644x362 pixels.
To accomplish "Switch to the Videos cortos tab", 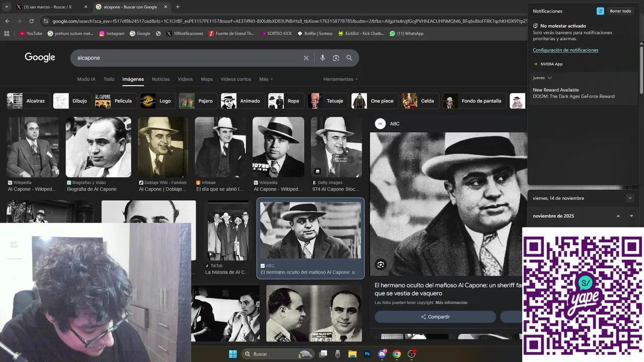I will click(236, 79).
